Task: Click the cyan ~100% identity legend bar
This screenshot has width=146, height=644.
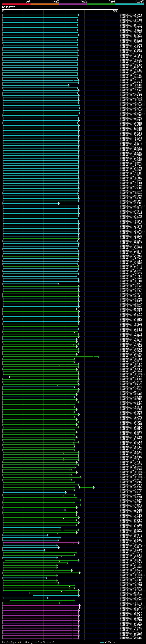Action: click(130, 4)
